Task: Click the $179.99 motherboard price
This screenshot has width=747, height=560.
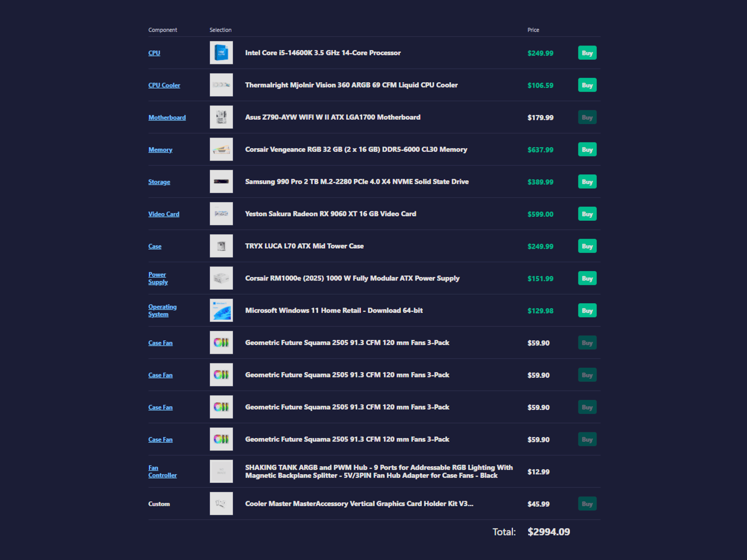Action: tap(540, 117)
